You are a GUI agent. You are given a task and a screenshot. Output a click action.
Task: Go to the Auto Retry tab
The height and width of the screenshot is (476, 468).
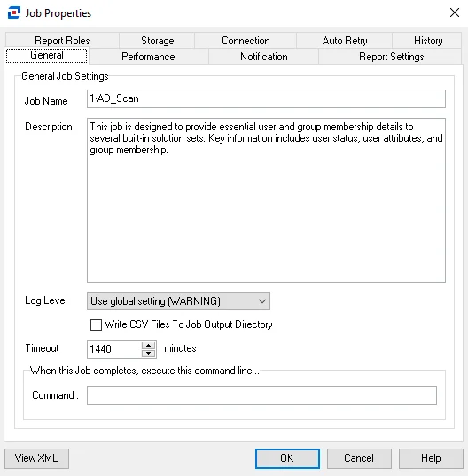(x=345, y=41)
